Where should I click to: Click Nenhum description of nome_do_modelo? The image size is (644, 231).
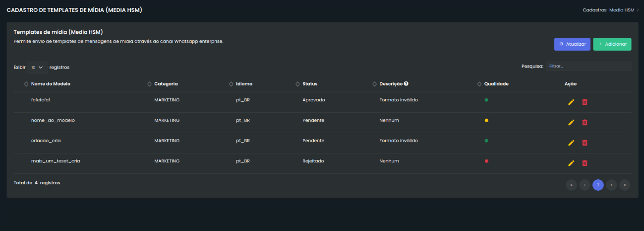click(x=389, y=120)
